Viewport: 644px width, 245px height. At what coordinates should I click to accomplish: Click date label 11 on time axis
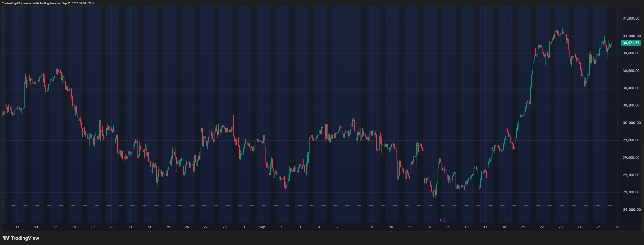pos(410,227)
